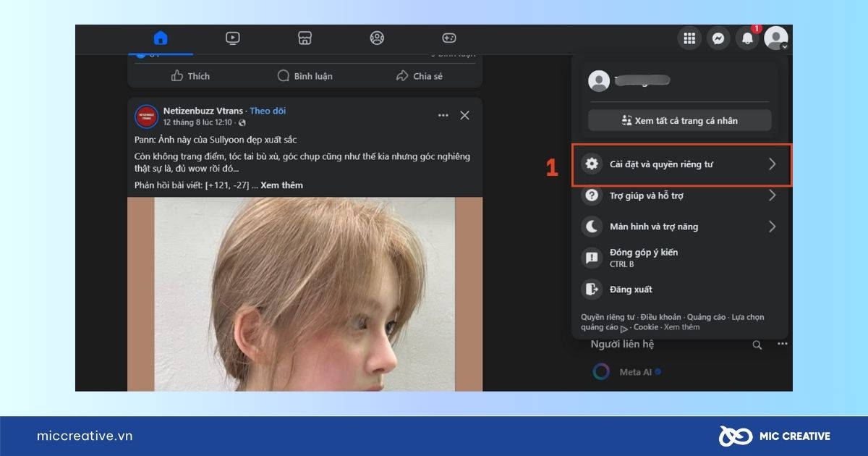Search contacts with magnifier icon
This screenshot has height=456, width=868.
tap(757, 345)
